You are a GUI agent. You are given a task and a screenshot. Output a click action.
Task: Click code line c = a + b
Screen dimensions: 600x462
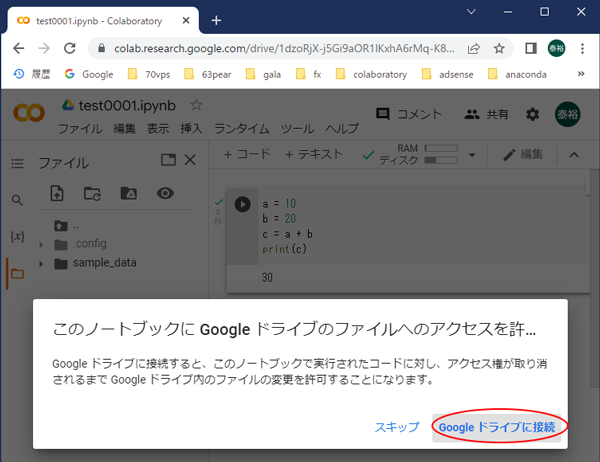pos(287,234)
